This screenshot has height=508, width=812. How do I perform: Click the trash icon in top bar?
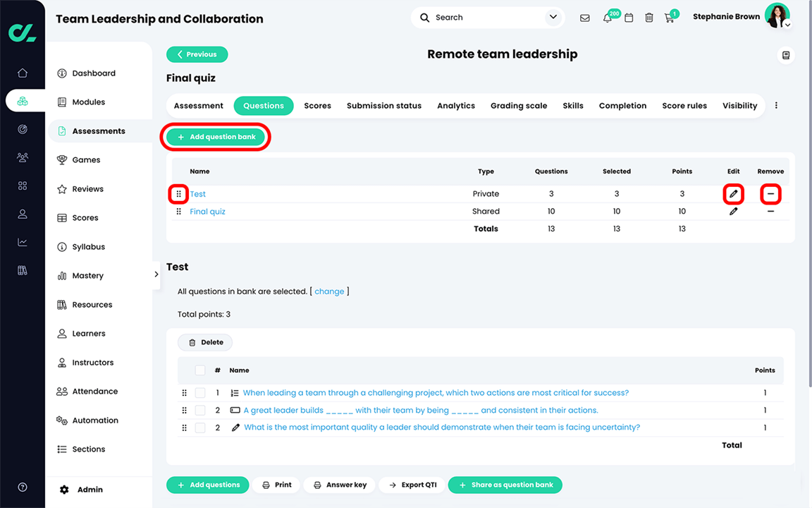point(649,18)
